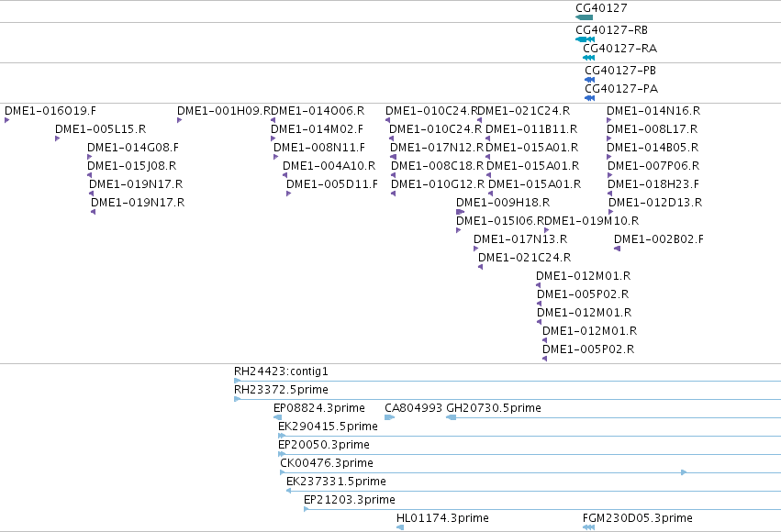Click the CG40127-PA protein glyph
This screenshot has width=781, height=532.
(590, 98)
